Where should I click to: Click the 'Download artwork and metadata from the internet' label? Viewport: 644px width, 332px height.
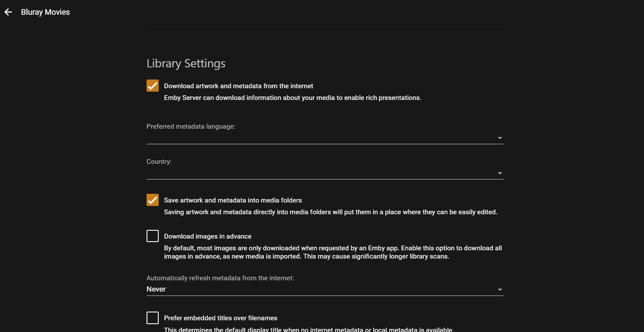pos(238,86)
